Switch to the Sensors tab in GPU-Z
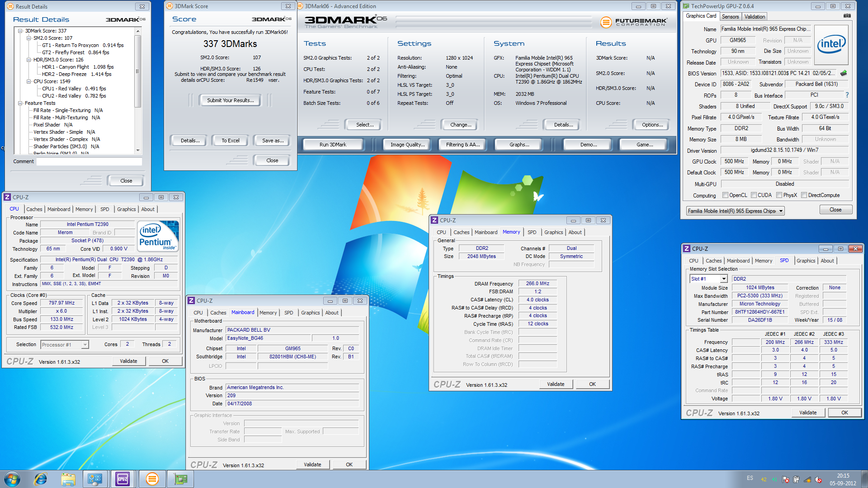This screenshot has height=488, width=868. pos(730,17)
